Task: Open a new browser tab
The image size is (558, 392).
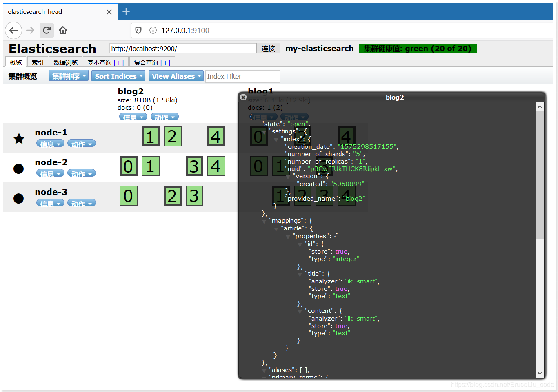Action: point(126,11)
